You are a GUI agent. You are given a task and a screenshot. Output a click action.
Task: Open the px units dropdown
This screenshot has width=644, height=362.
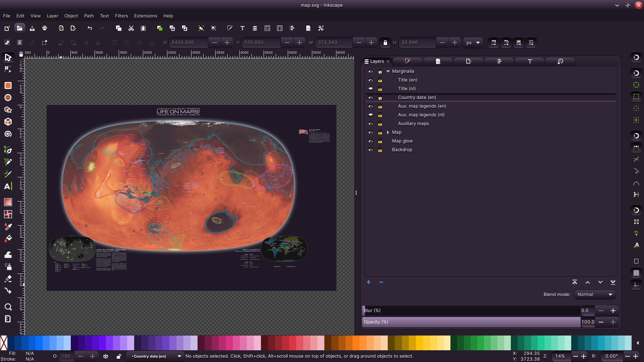point(473,43)
